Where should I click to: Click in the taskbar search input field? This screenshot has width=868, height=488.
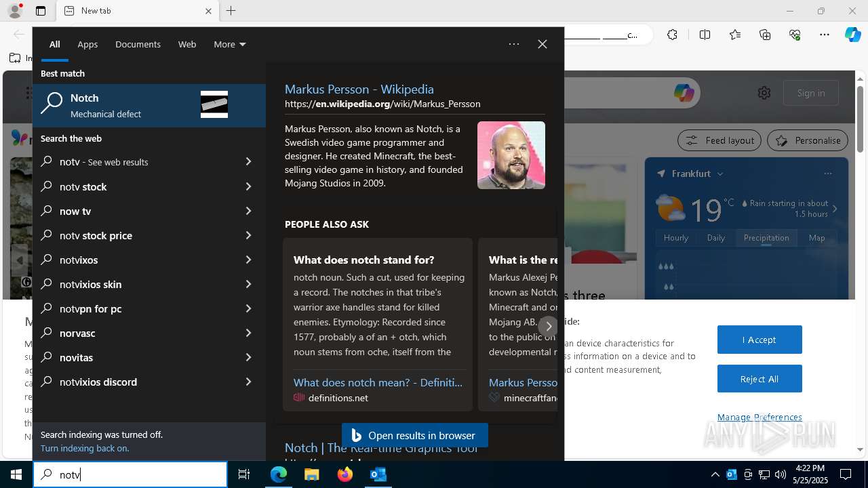[x=130, y=474]
